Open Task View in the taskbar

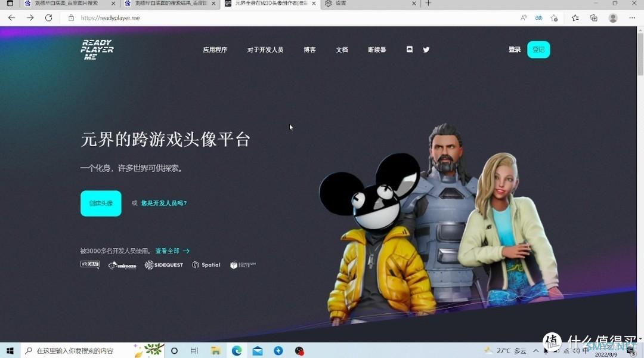(194, 351)
